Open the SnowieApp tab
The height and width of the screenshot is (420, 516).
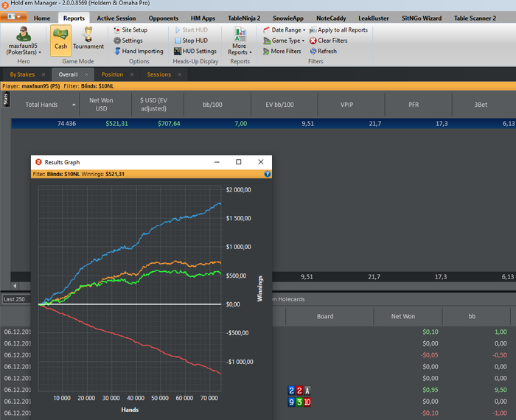point(288,18)
